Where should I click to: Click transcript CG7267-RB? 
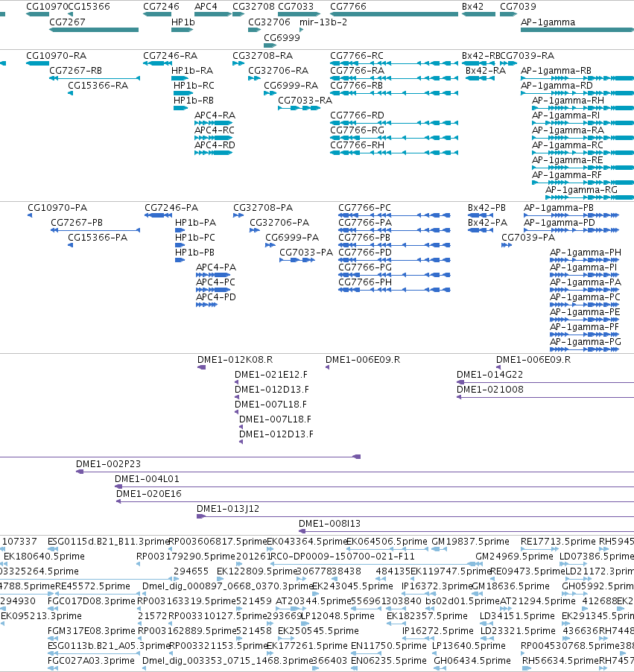tap(75, 71)
